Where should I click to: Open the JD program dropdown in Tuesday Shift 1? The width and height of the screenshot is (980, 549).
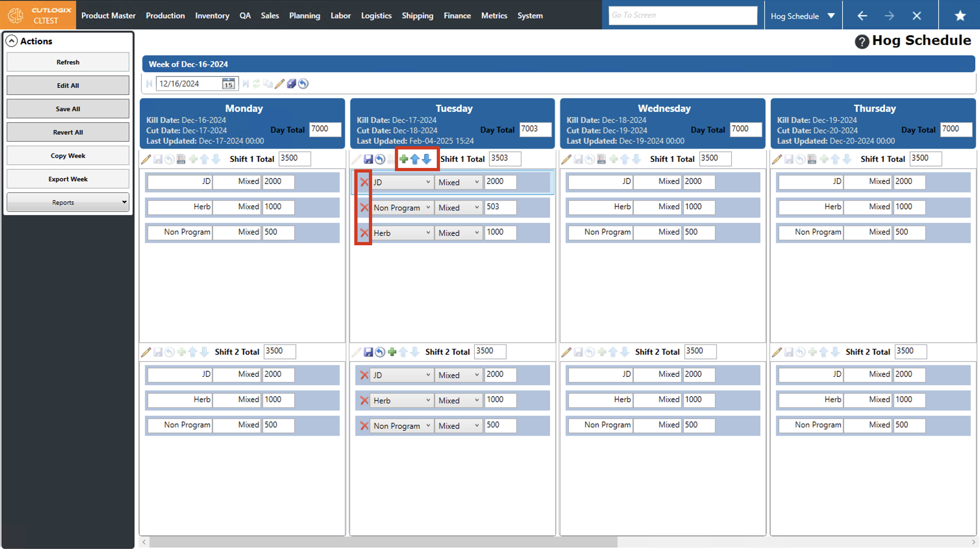(x=401, y=182)
